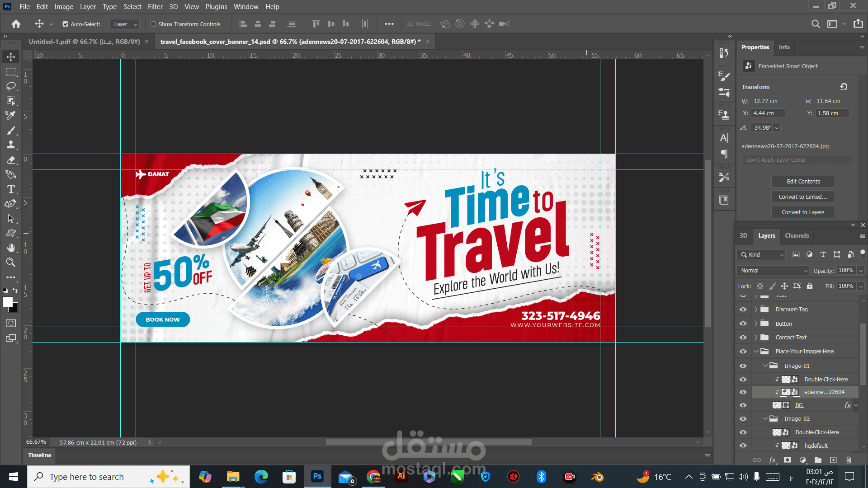The height and width of the screenshot is (488, 868).
Task: Uncheck the Auto-Select checkbox
Action: tap(66, 24)
